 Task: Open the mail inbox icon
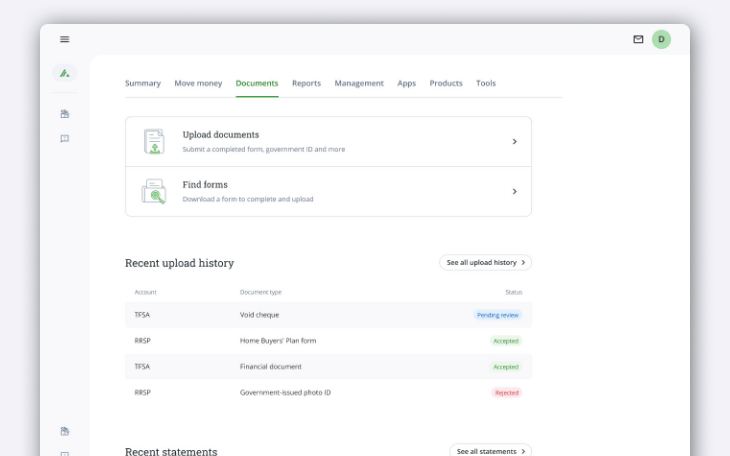[638, 39]
